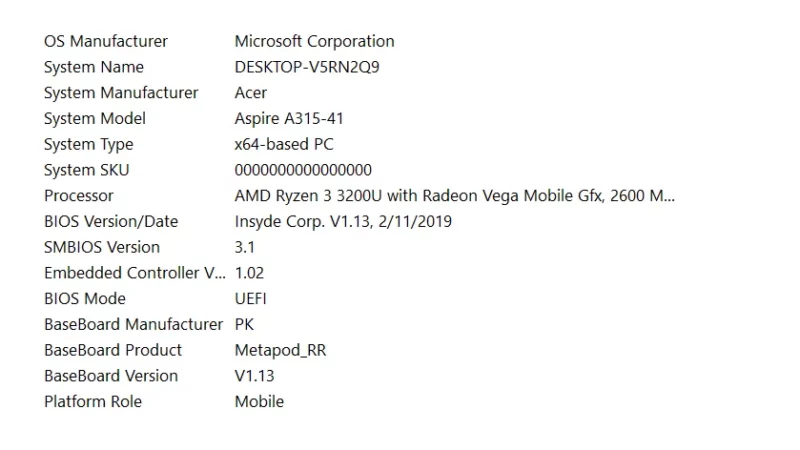Click the Platform Role Mobile value
Screen dimensions: 800x450
pos(259,402)
